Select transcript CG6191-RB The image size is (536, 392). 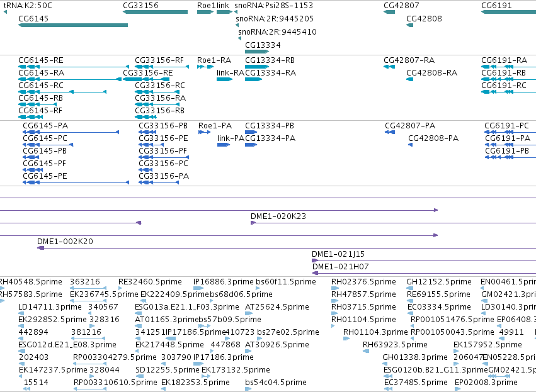509,79
